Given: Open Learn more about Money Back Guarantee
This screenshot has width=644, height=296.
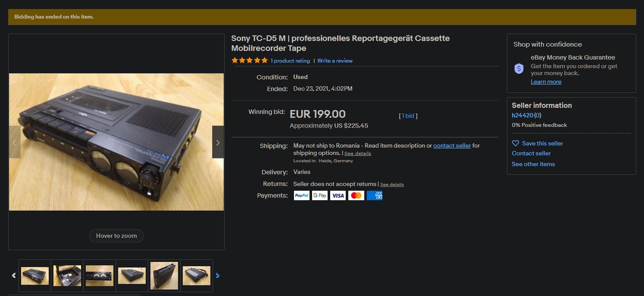Looking at the screenshot, I should pos(546,82).
